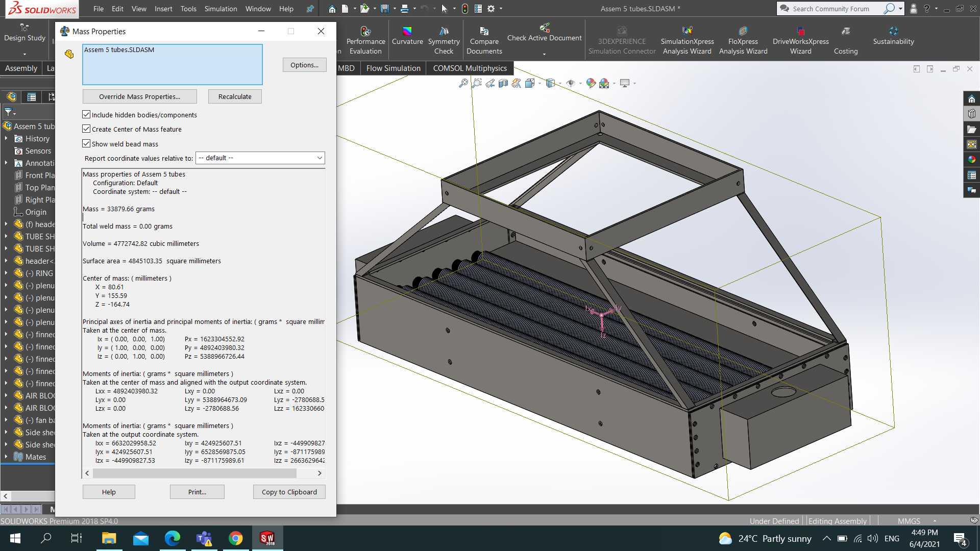This screenshot has width=980, height=551.
Task: Switch to the Flow Simulation tab
Action: tap(393, 68)
